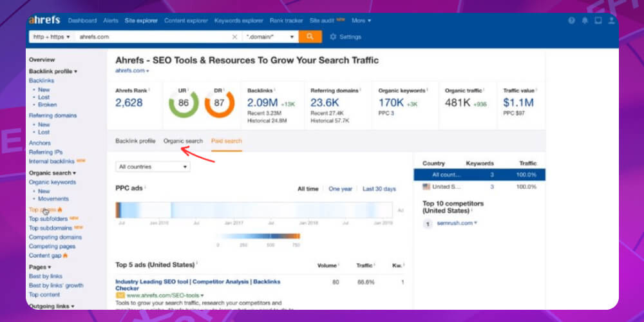Select Last 30 days range

tap(379, 189)
